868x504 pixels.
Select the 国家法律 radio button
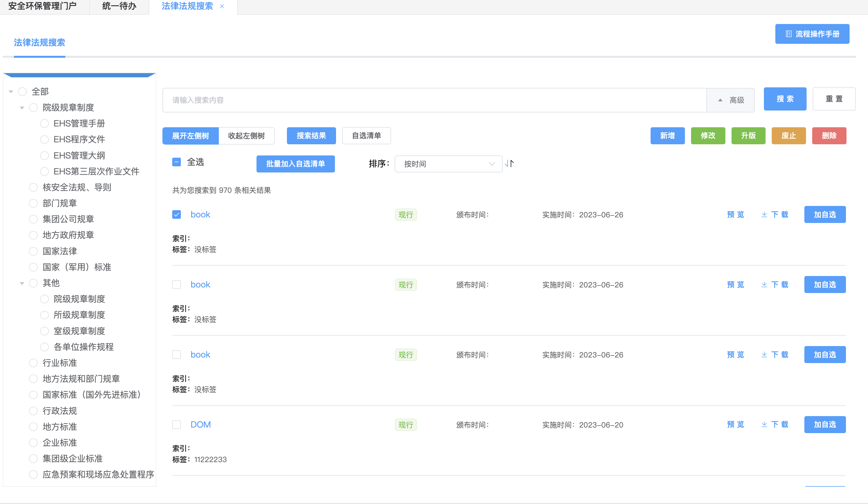coord(33,251)
